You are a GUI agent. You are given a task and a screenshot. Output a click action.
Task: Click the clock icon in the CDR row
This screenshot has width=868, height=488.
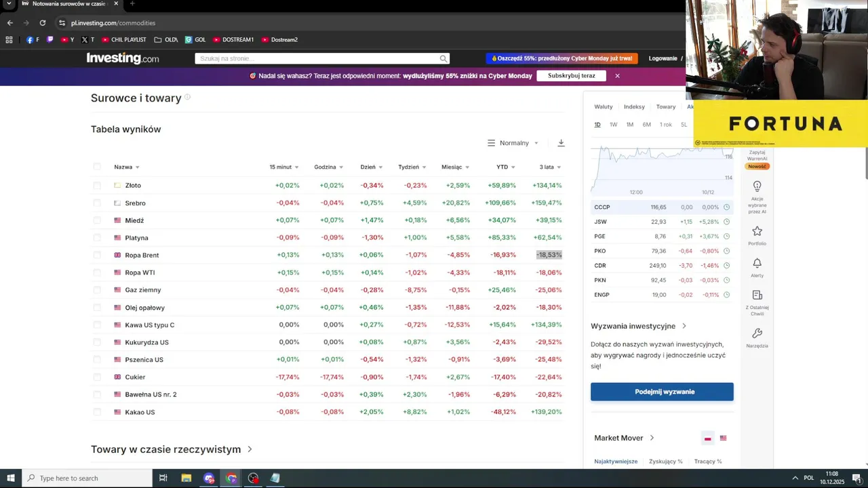coord(726,266)
